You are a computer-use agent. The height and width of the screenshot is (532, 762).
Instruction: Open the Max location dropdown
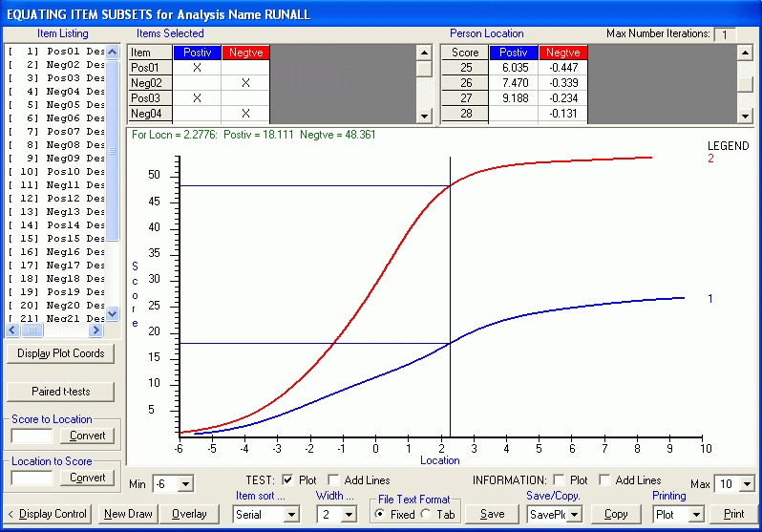point(747,484)
